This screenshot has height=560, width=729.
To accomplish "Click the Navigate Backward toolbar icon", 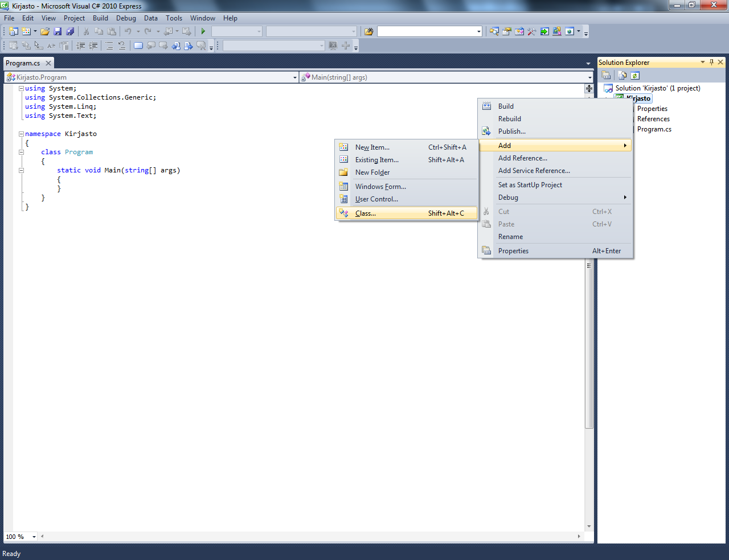I will [x=169, y=31].
